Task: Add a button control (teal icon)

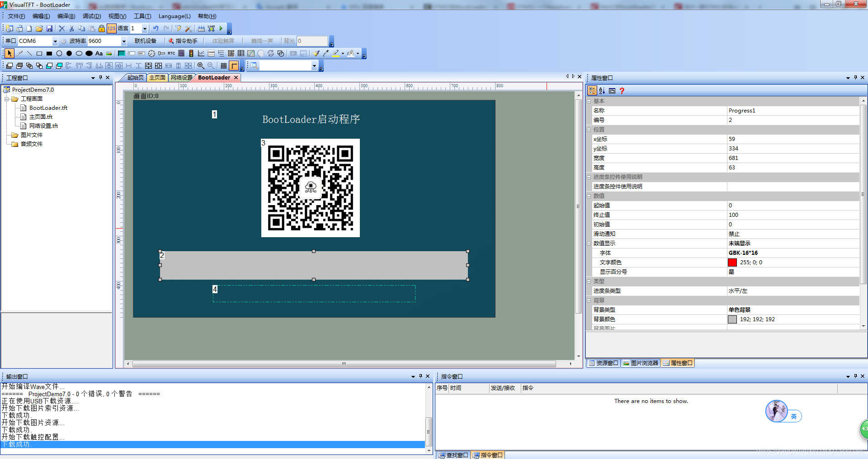Action: [x=122, y=53]
